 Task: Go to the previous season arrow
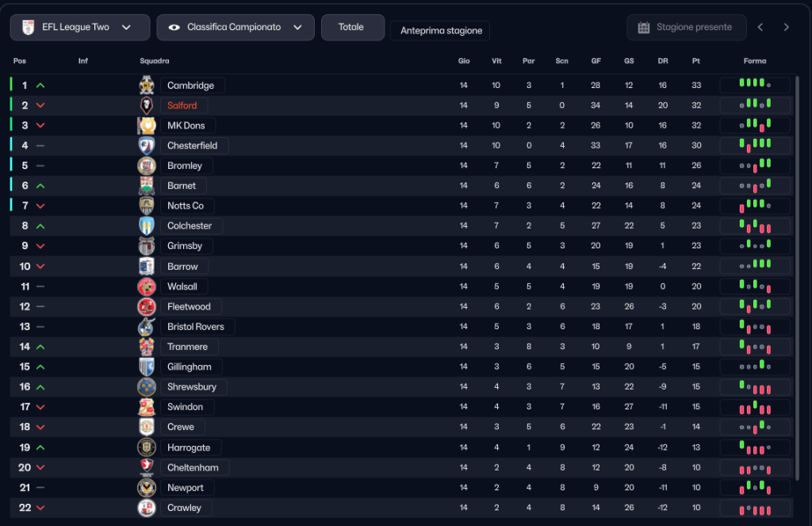click(760, 27)
